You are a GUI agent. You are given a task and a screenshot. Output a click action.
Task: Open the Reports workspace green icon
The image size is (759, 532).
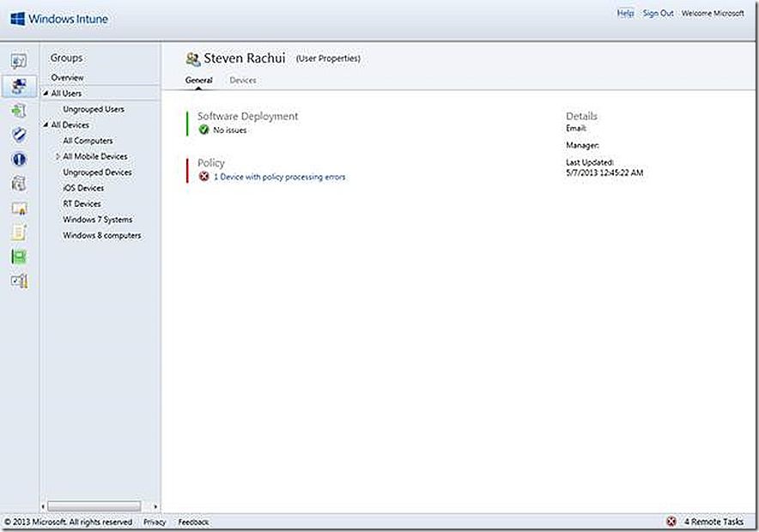19,257
